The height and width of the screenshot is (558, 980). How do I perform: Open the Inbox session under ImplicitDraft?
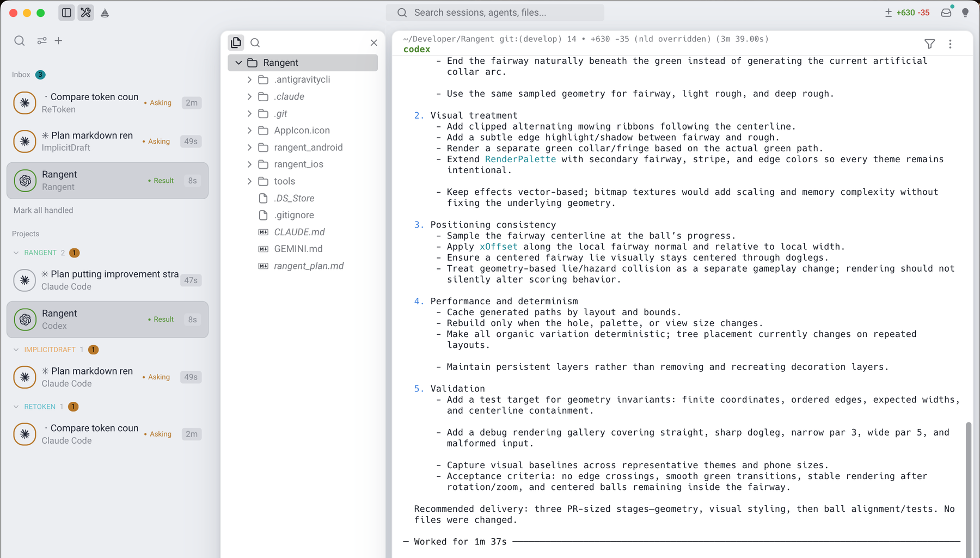pyautogui.click(x=107, y=142)
